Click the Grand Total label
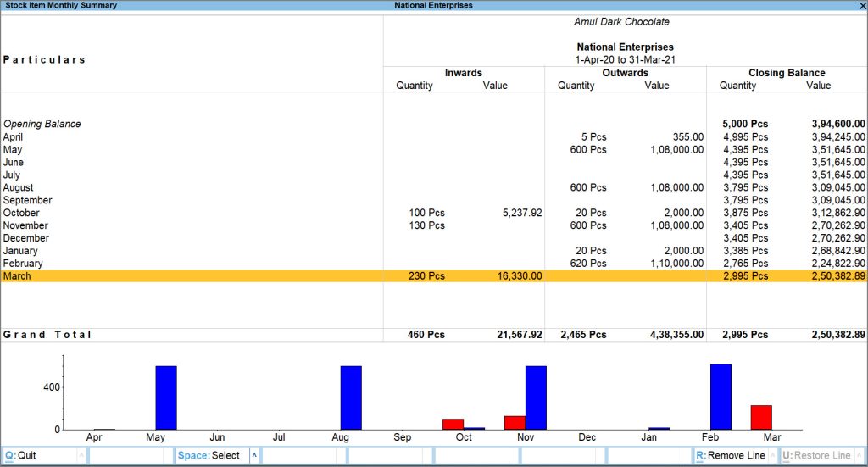 (x=47, y=335)
